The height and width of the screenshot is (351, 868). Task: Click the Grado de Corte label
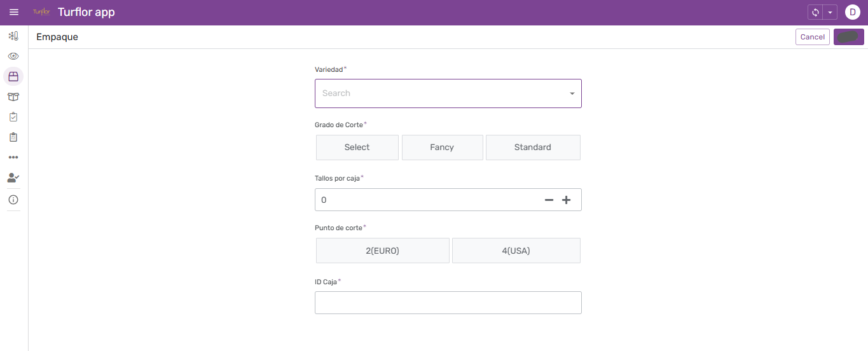(x=340, y=125)
